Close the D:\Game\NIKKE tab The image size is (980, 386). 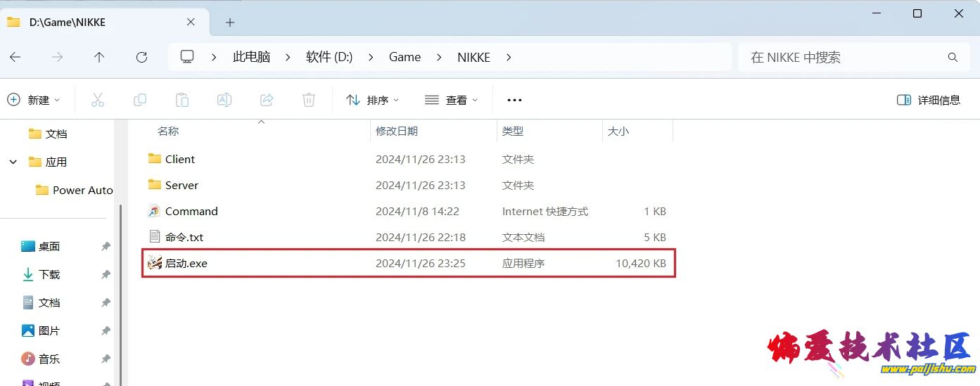(x=191, y=22)
